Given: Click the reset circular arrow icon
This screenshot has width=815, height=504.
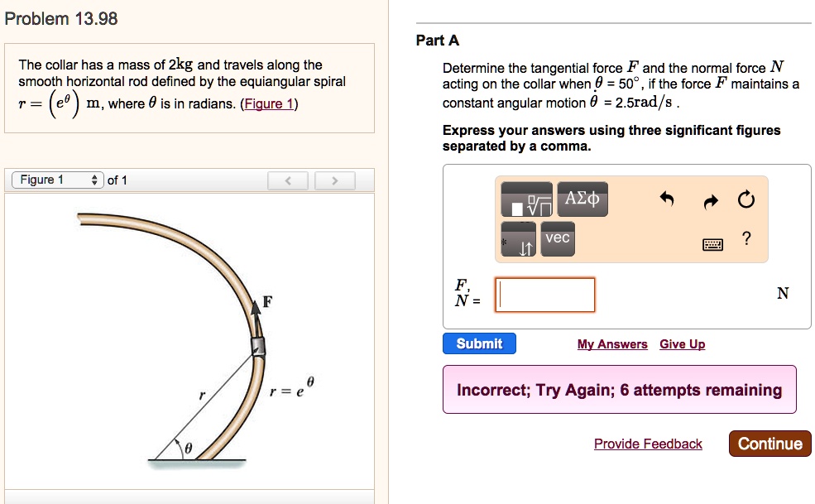Looking at the screenshot, I should click(745, 199).
